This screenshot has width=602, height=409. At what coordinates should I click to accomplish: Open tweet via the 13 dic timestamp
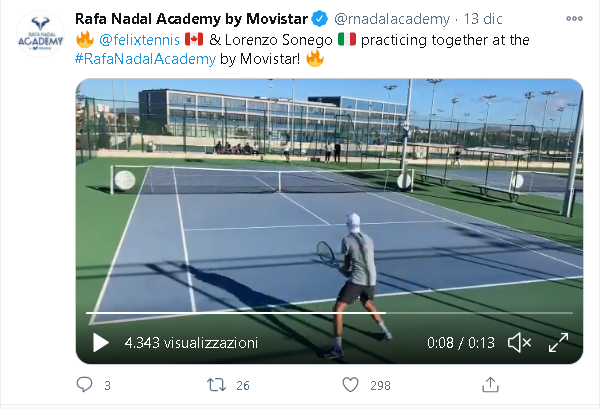click(483, 19)
